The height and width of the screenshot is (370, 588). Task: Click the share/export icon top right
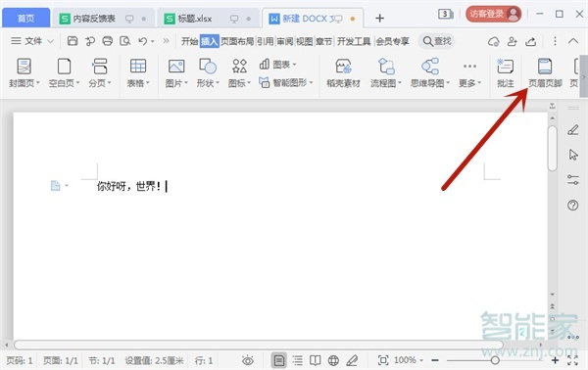click(x=530, y=41)
